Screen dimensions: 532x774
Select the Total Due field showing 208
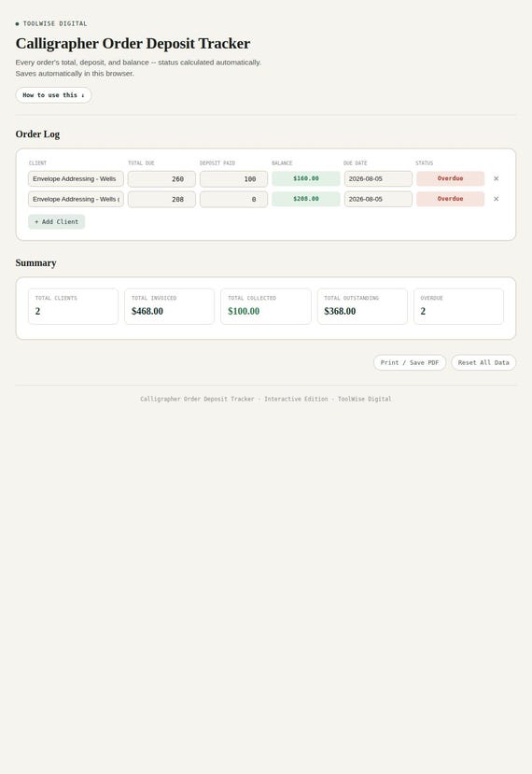click(x=161, y=199)
